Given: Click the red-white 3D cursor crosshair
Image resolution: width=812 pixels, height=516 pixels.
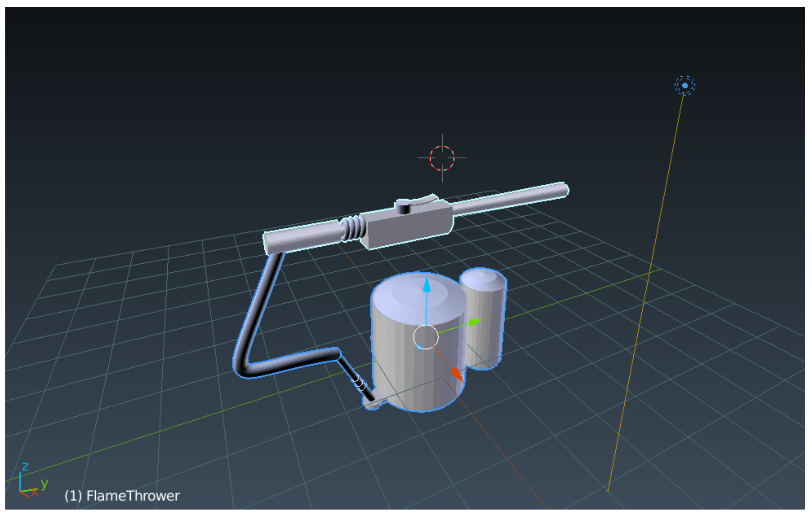Looking at the screenshot, I should 442,158.
